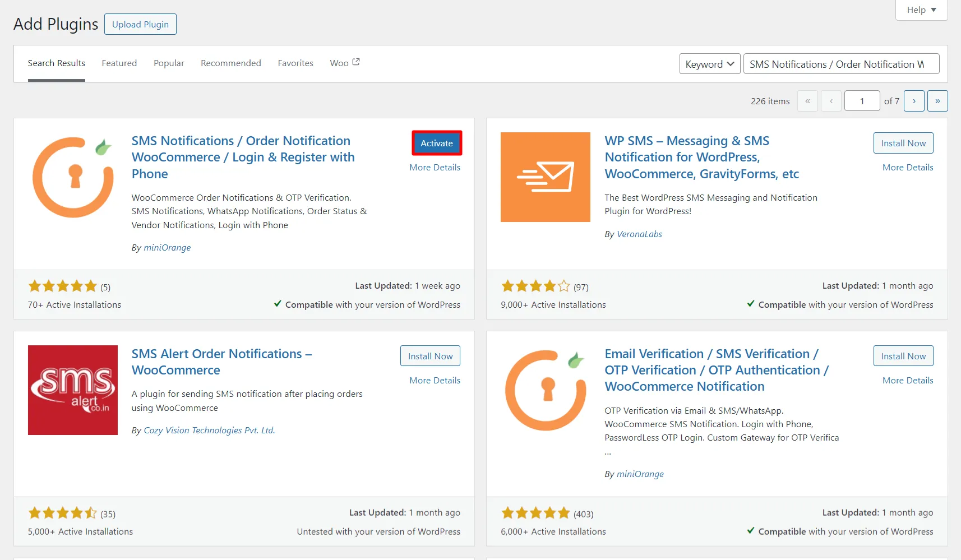The width and height of the screenshot is (961, 560).
Task: Click the five-star rating of SMS Notifications
Action: coord(62,286)
